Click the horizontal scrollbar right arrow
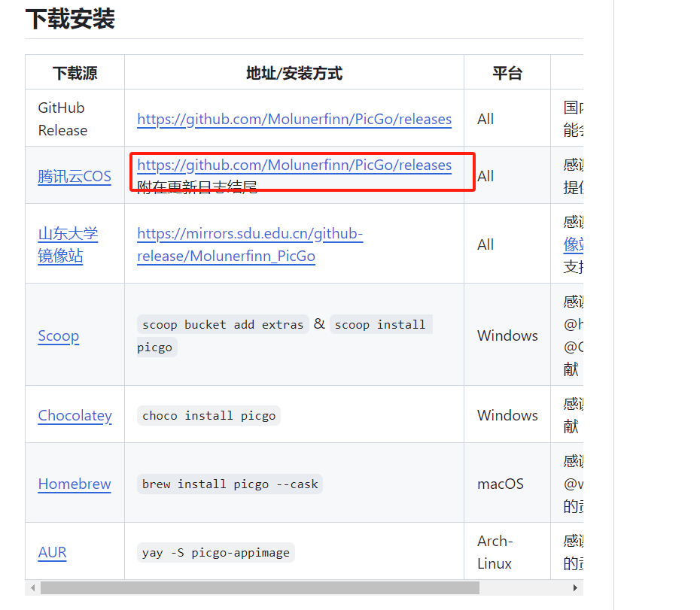Screen dimensions: 700x610 coord(575,587)
